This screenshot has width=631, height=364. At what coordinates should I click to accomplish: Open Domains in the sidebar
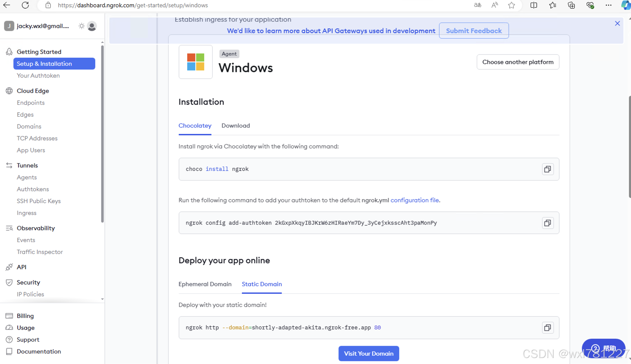click(29, 126)
